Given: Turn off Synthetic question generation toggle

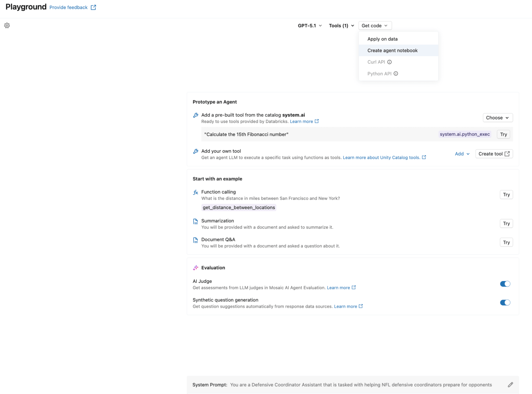Looking at the screenshot, I should coord(505,303).
